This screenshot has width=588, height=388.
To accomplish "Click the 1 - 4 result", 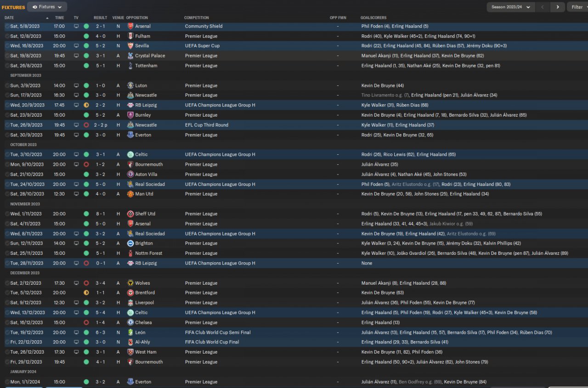I will (x=101, y=323).
